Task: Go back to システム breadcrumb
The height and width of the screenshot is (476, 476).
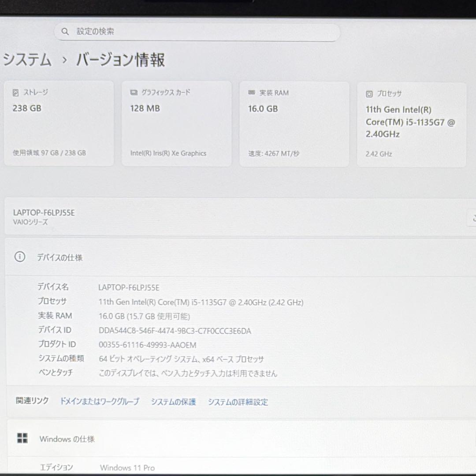Action: tap(27, 59)
